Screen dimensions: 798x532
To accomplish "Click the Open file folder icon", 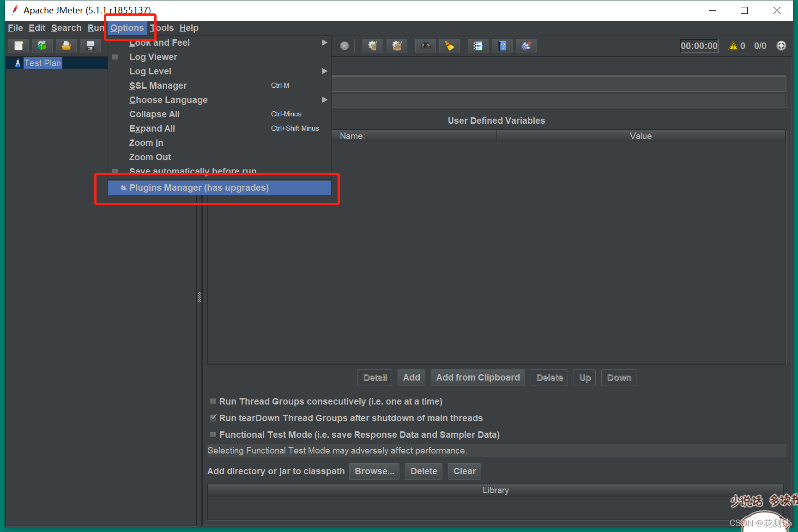I will point(66,46).
